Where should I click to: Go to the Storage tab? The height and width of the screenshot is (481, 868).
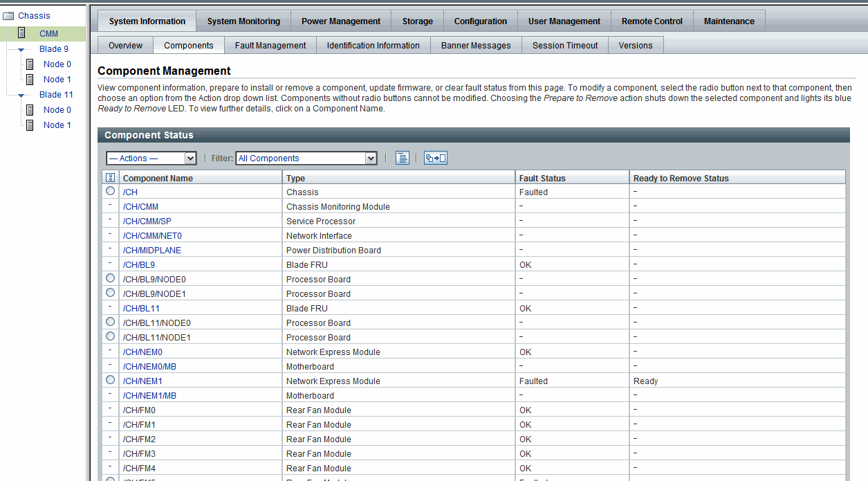pyautogui.click(x=418, y=21)
